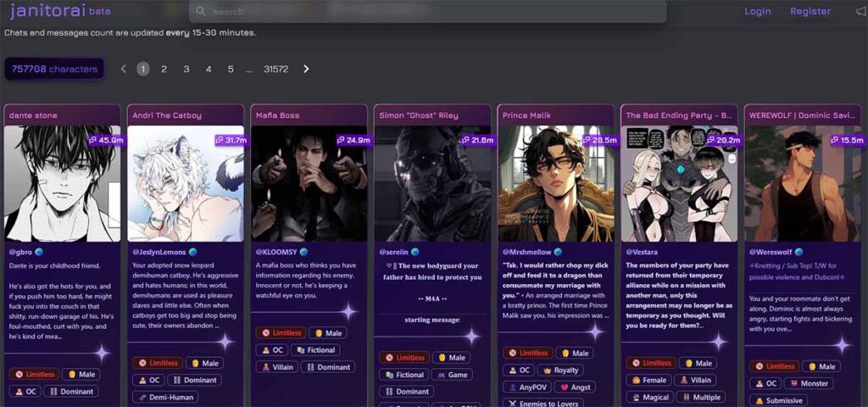Visit creator profile @JeslynLemons
Screen dimensions: 868x407
(159, 252)
